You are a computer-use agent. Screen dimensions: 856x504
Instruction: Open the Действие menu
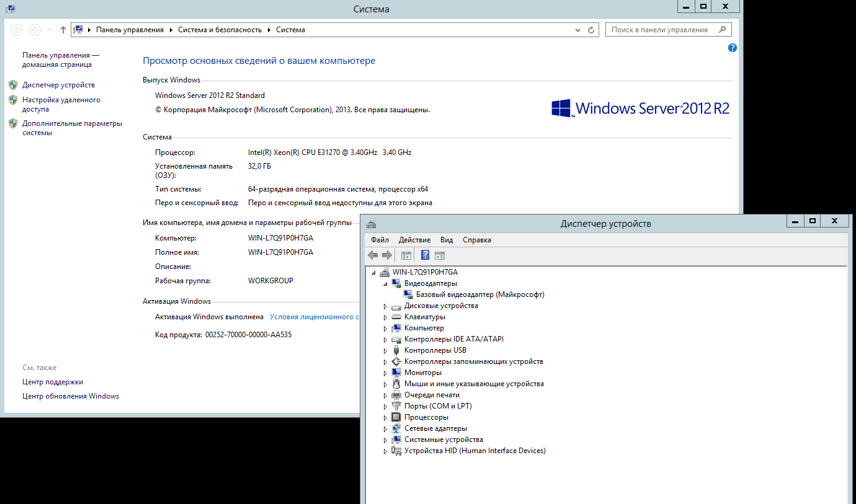click(414, 240)
